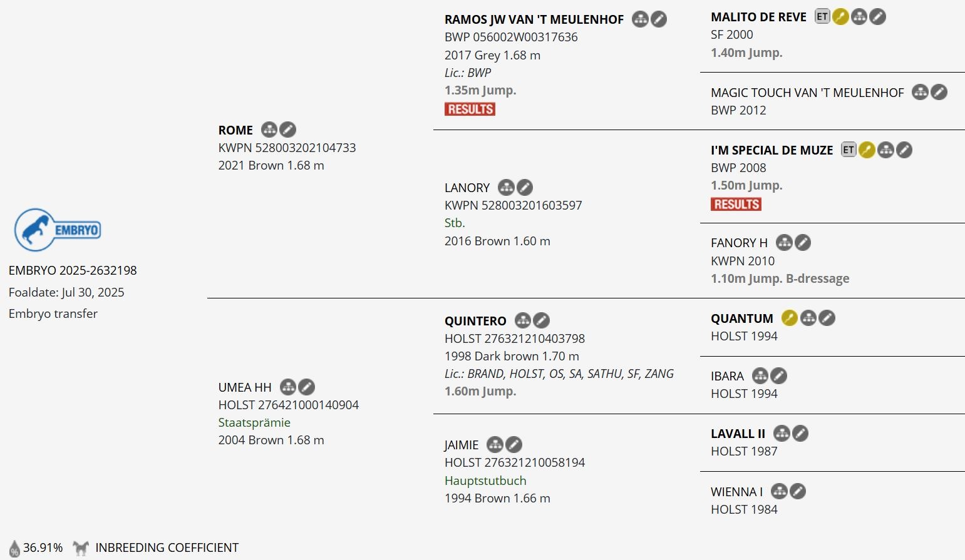965x560 pixels.
Task: Click the blue Embryo logo
Action: point(58,230)
